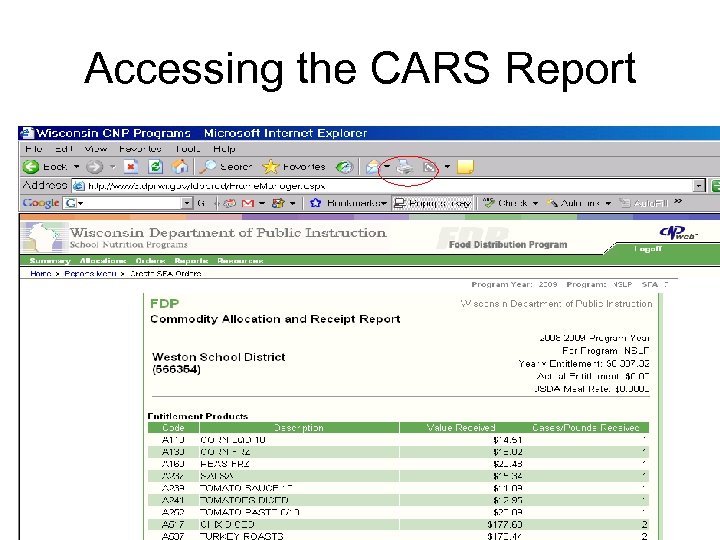Click the yellow note icon in toolbar

point(465,167)
